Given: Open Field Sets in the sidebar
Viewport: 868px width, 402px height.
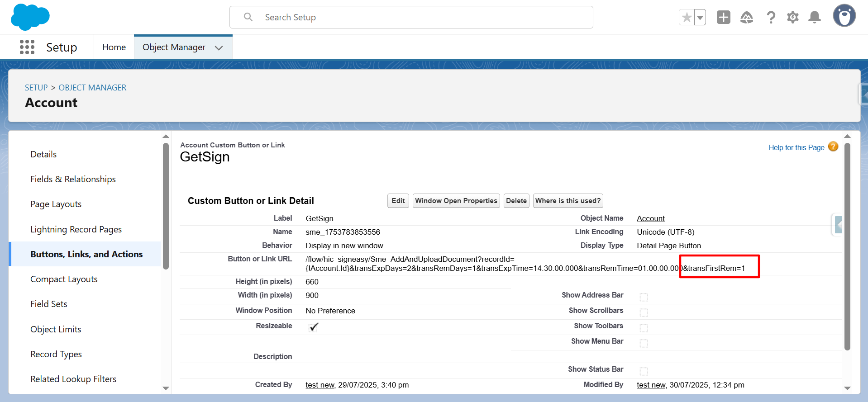Looking at the screenshot, I should 48,304.
